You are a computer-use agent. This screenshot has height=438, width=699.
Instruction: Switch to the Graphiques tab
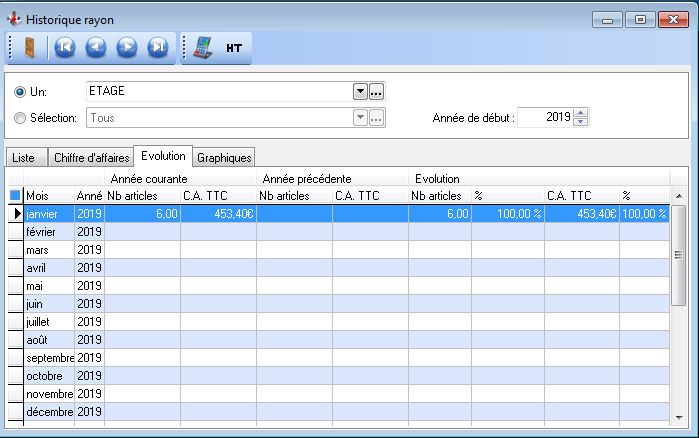224,157
